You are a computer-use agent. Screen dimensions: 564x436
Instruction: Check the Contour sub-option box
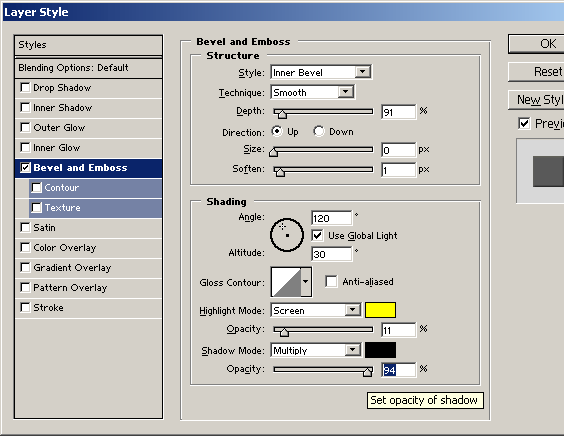(36, 187)
